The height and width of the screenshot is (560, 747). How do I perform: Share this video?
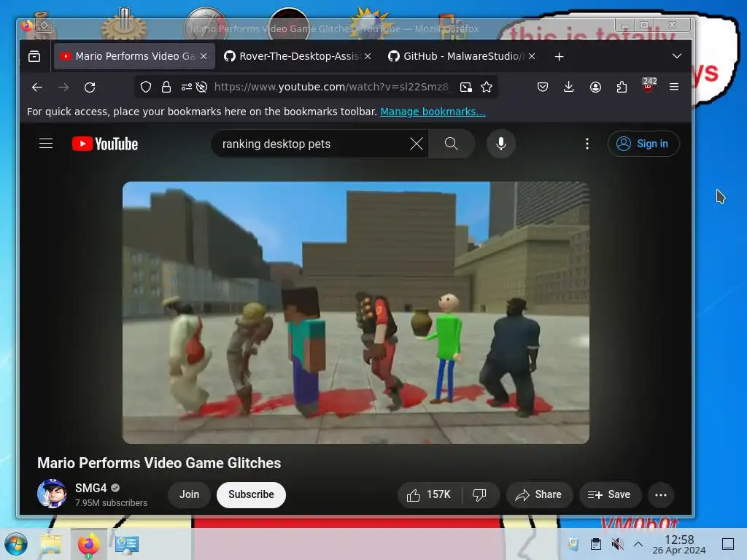tap(538, 495)
